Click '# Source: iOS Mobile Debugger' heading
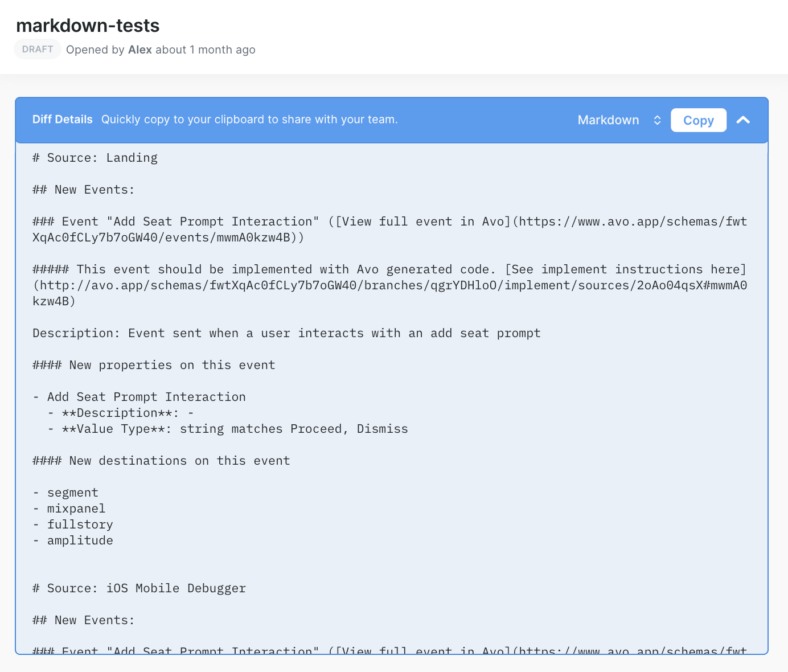Screen dimensions: 788x672 (x=139, y=588)
